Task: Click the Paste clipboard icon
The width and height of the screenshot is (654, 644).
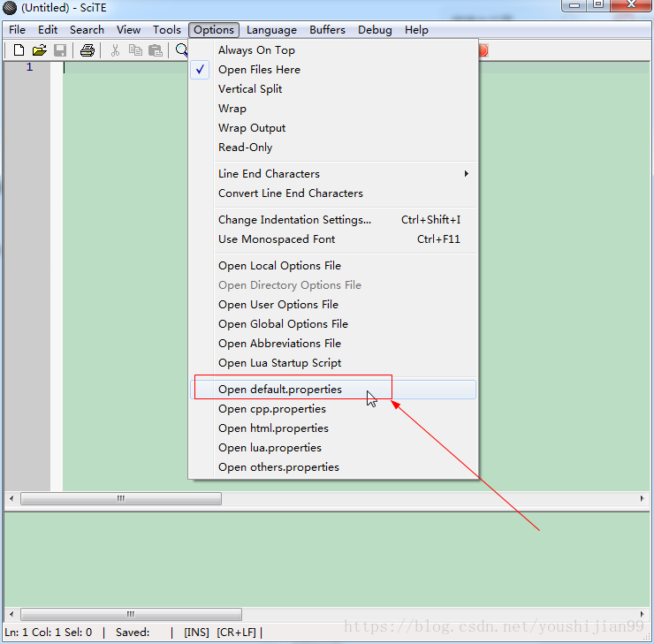Action: pyautogui.click(x=156, y=50)
